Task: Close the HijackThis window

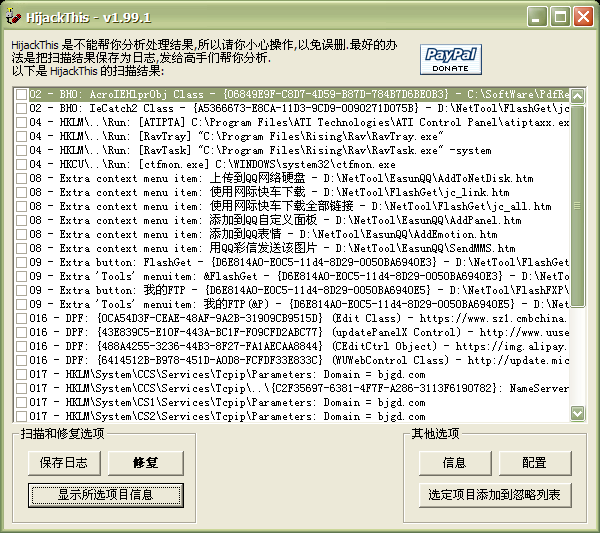Action: [x=584, y=17]
